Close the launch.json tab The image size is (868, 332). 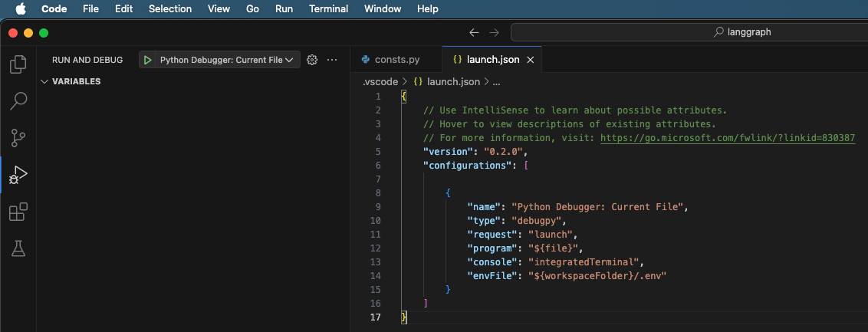(x=530, y=60)
